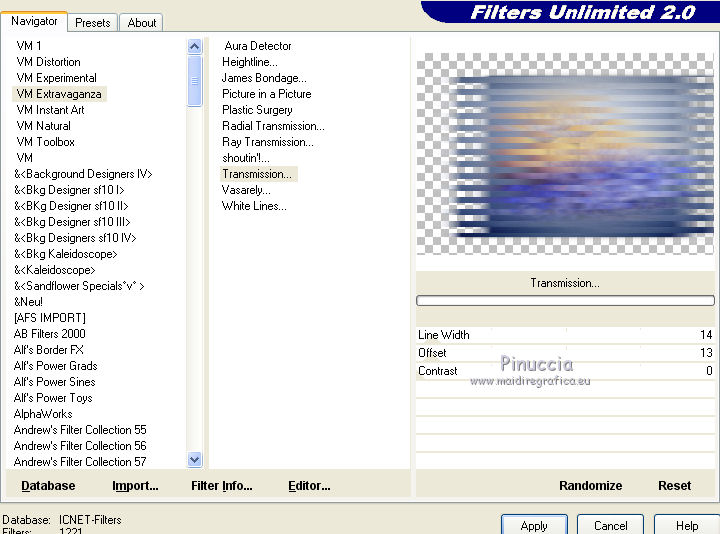Select &<Bkg Designer sf10 III> category
The image size is (720, 534).
73,222
